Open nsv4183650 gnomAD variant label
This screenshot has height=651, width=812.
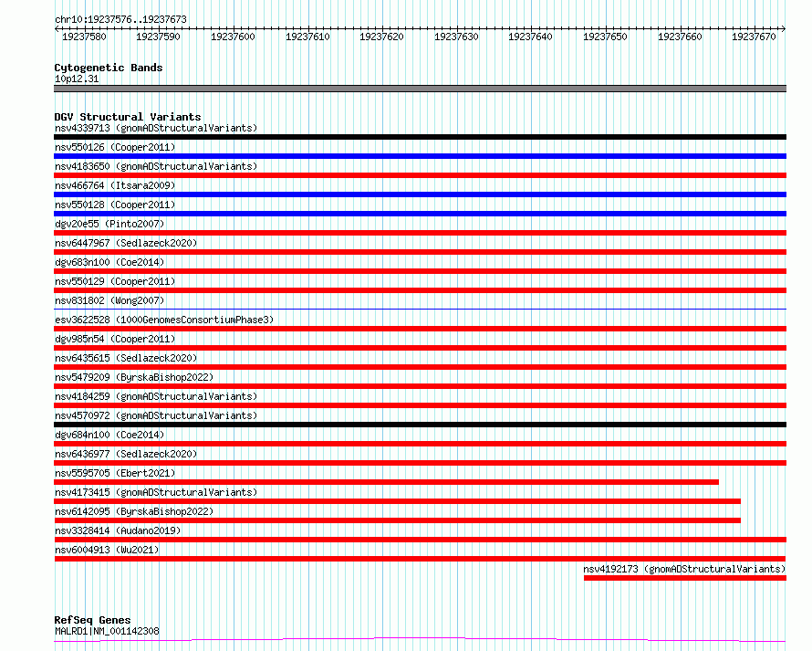coord(156,166)
